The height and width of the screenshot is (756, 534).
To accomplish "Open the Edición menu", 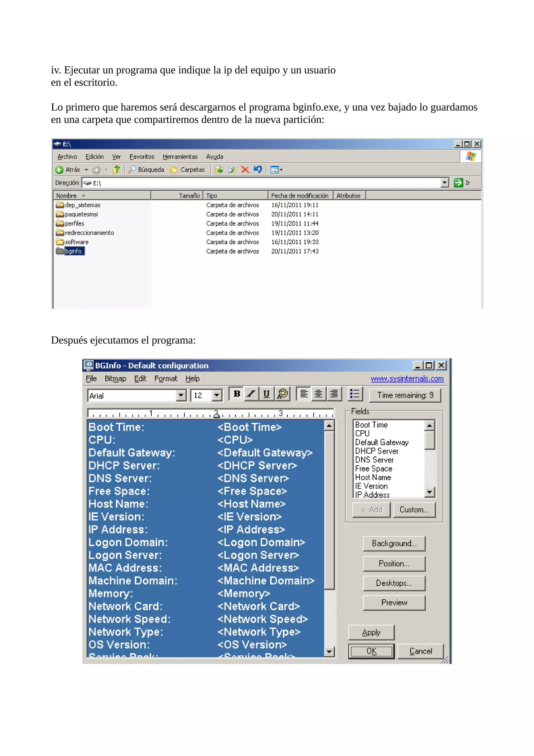I will (x=94, y=157).
